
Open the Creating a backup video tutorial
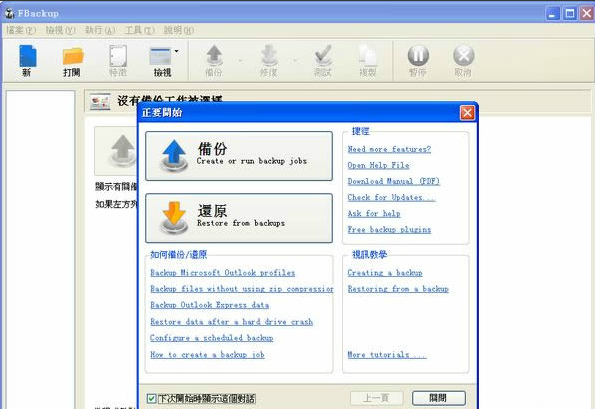click(x=385, y=273)
